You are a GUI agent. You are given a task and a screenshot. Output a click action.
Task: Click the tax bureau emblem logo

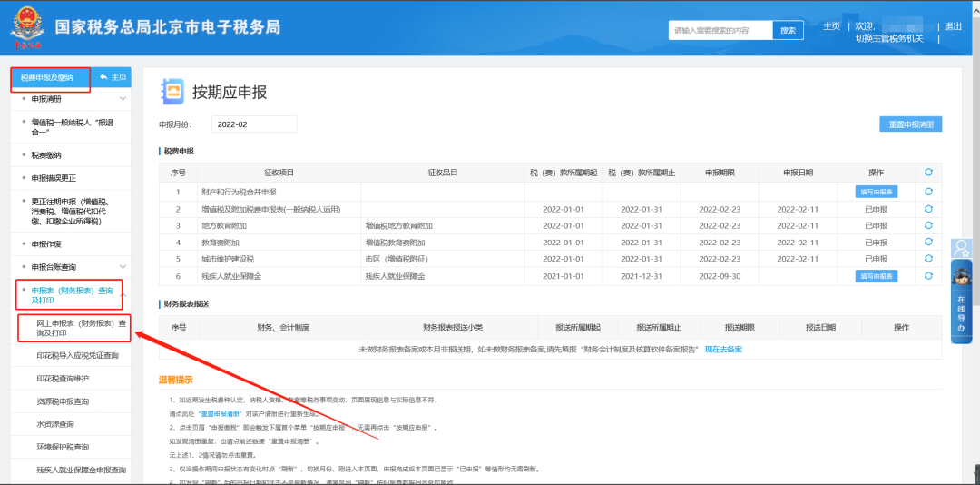[27, 28]
